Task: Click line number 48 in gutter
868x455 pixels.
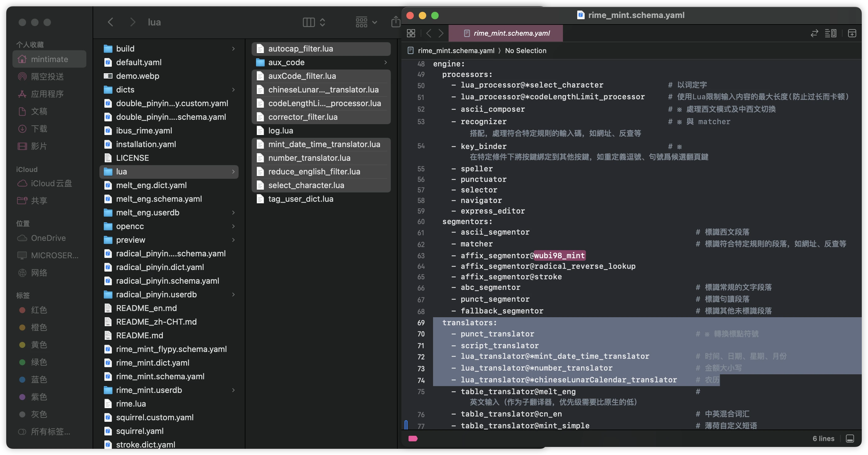Action: [x=421, y=64]
